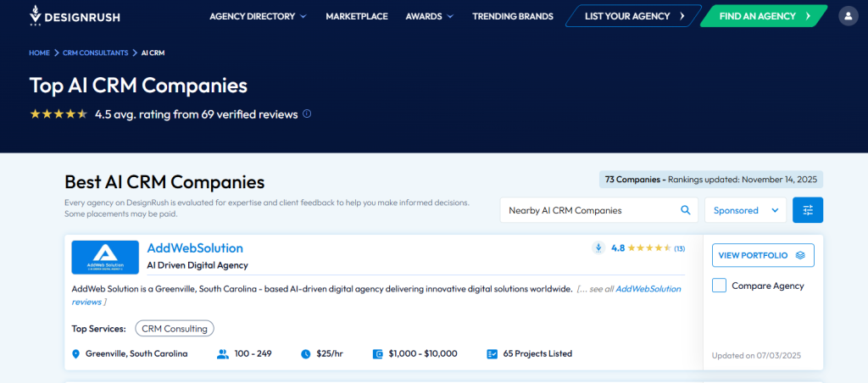Click the Best AI CRM Companies heading
The image size is (868, 383).
coord(164,181)
